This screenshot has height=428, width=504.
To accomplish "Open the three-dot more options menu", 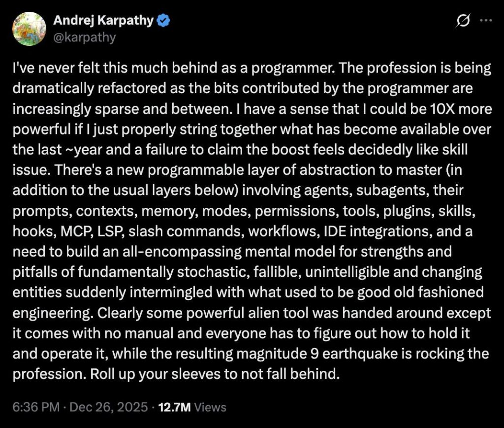I will (x=486, y=21).
